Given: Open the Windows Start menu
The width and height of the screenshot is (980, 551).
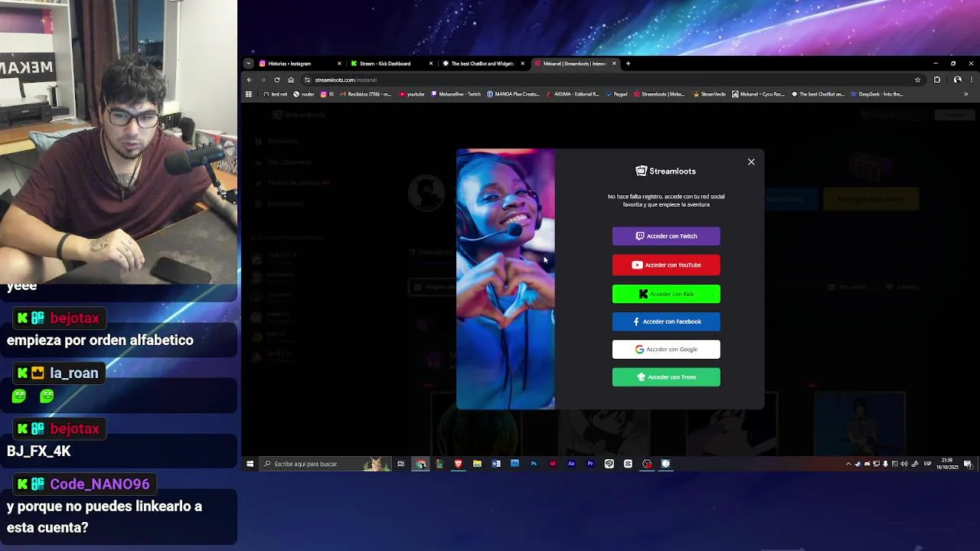Looking at the screenshot, I should 250,464.
